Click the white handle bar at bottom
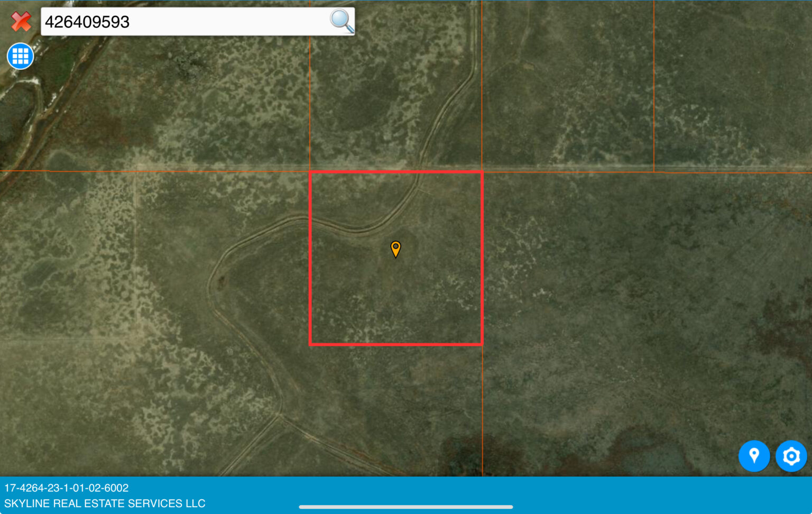 (406, 506)
